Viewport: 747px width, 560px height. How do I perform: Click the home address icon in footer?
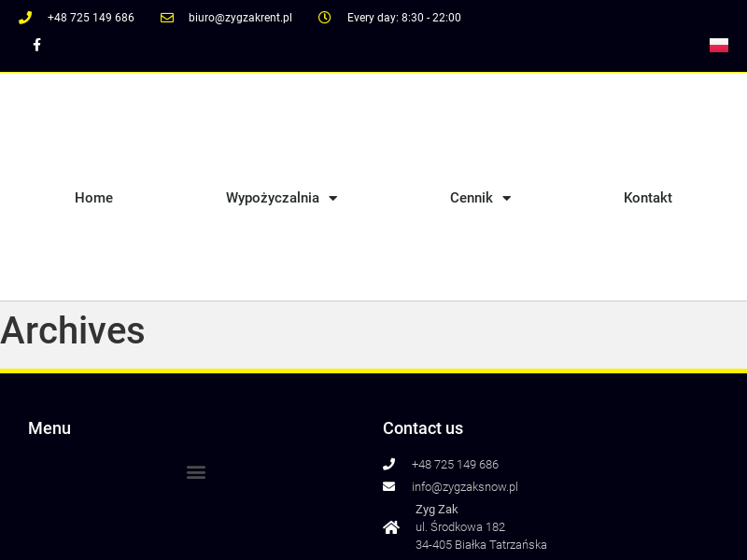pos(391,527)
